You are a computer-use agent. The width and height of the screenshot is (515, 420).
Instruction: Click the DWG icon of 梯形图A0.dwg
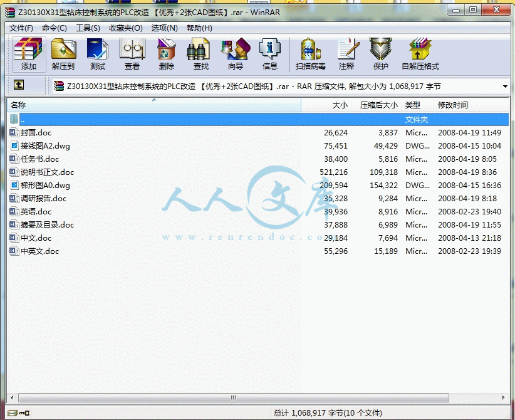[14, 185]
